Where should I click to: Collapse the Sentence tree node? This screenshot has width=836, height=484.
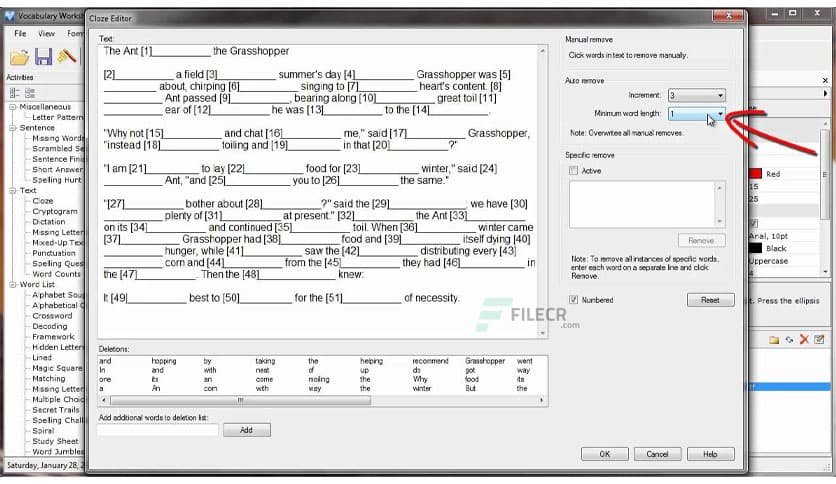[x=12, y=128]
